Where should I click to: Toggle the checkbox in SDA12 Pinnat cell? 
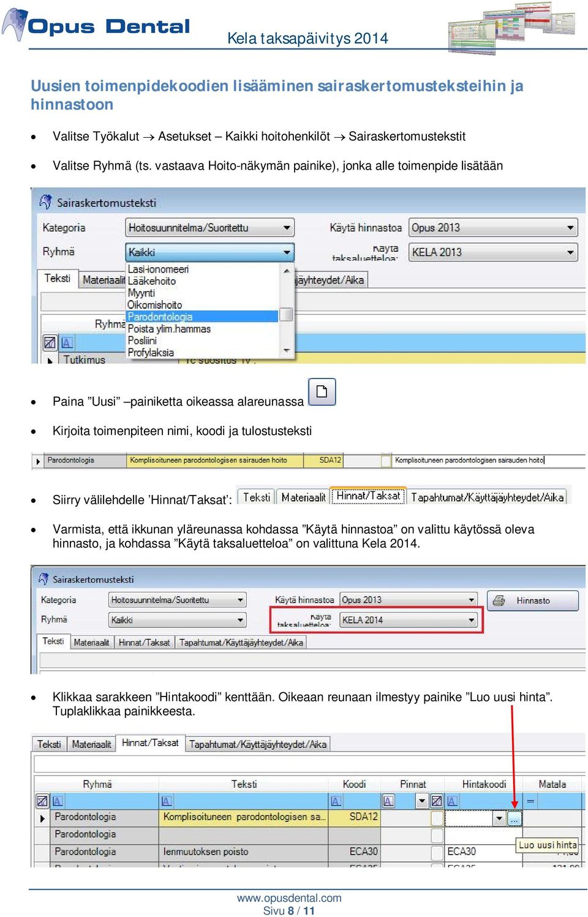point(437,818)
